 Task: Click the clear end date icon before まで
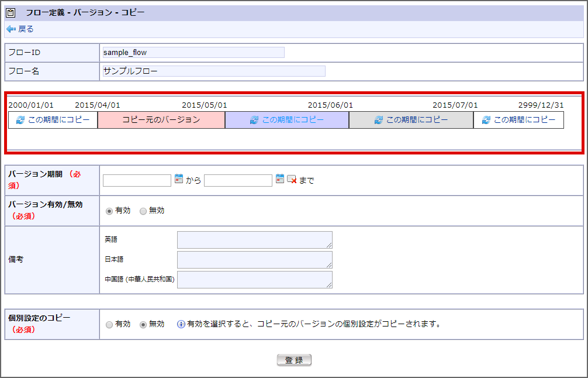[292, 180]
